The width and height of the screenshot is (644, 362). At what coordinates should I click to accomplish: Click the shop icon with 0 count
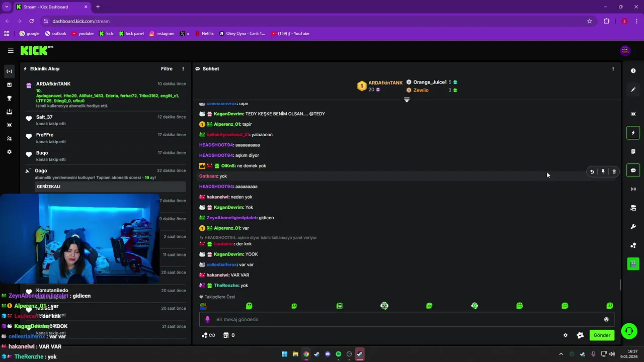click(x=229, y=335)
